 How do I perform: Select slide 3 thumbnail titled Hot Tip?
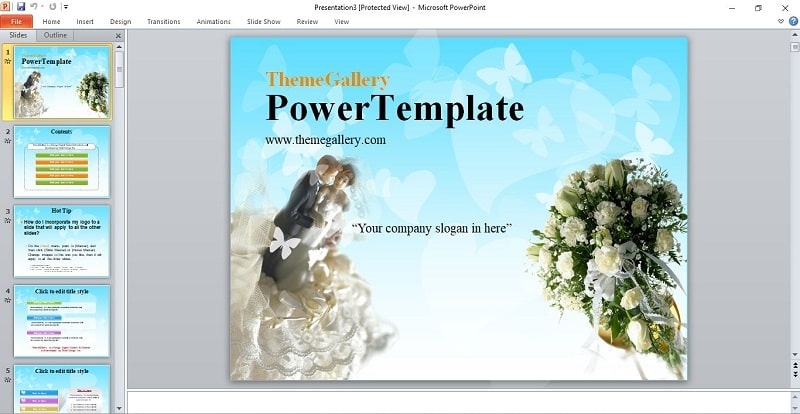(62, 241)
